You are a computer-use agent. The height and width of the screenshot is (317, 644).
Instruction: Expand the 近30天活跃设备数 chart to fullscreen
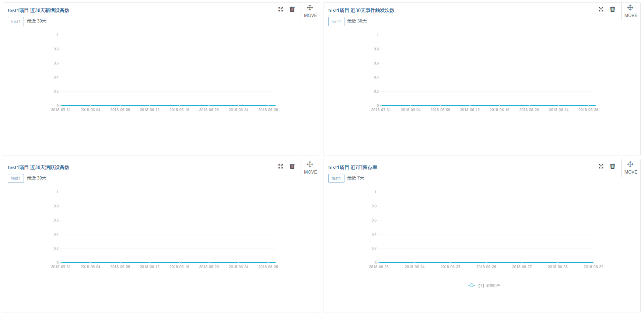click(x=281, y=166)
